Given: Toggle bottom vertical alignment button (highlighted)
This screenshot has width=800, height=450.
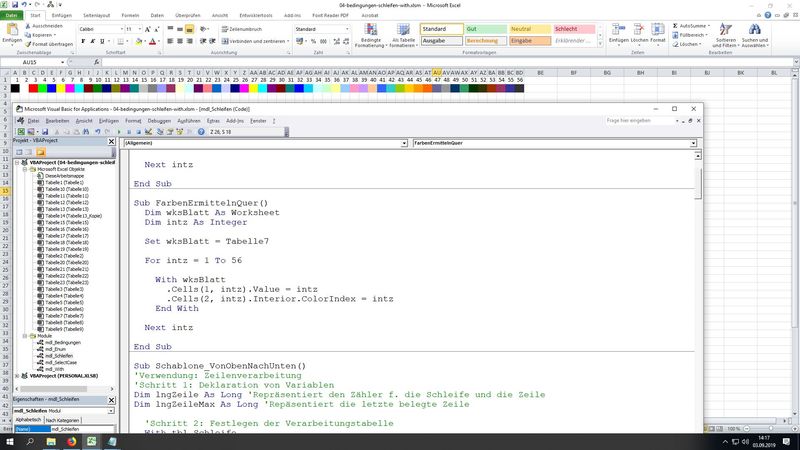Looking at the screenshot, I should (189, 29).
